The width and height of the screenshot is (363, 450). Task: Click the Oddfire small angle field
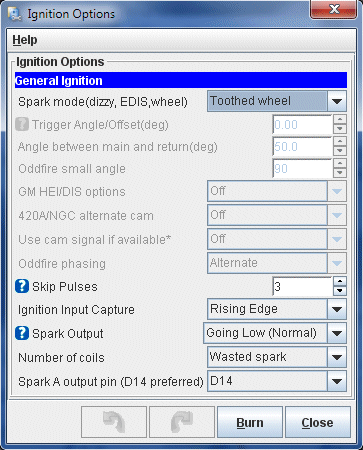302,169
